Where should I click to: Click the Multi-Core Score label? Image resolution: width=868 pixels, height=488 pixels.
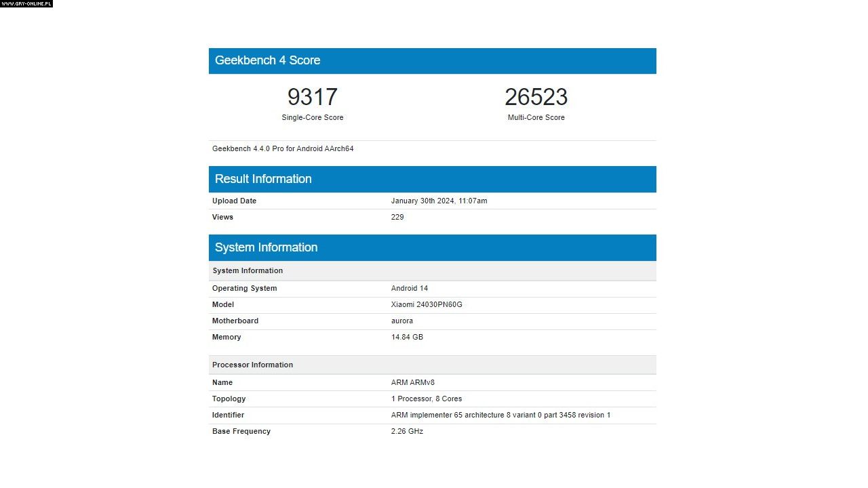(536, 118)
